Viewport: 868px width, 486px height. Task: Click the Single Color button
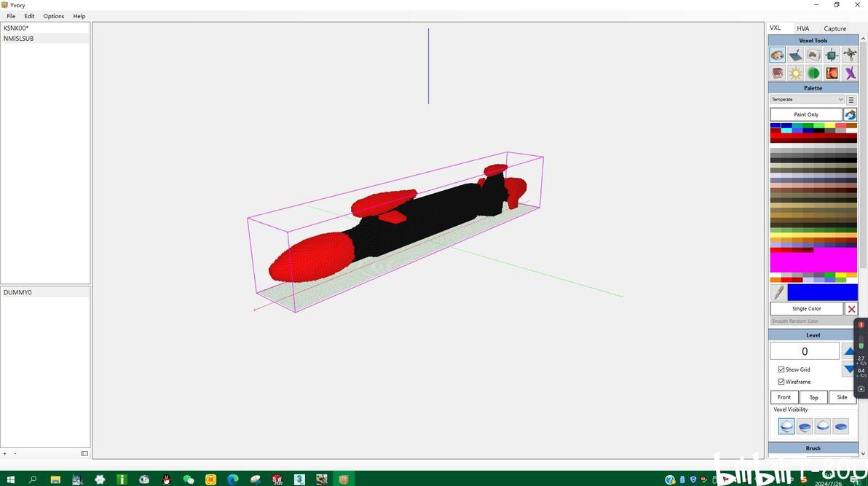click(x=807, y=309)
